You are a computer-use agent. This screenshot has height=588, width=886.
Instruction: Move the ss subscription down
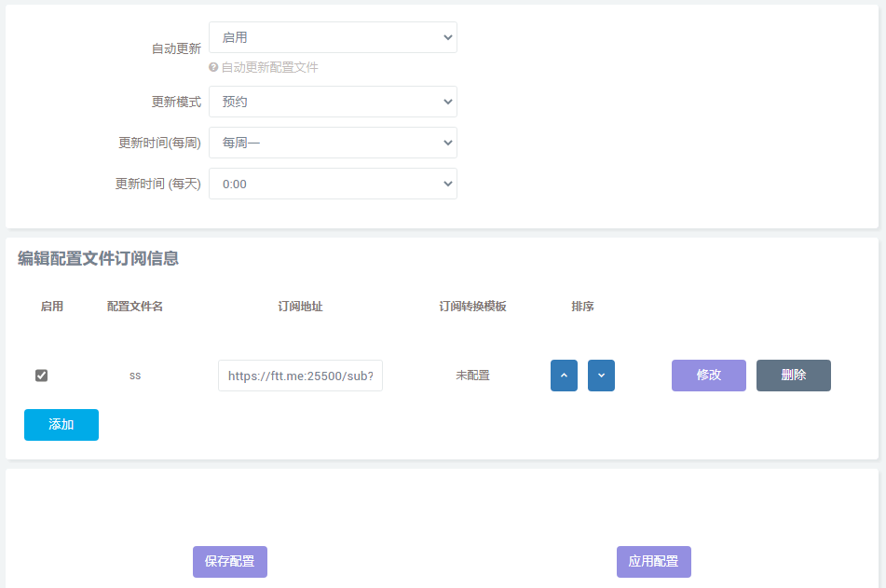coord(601,376)
